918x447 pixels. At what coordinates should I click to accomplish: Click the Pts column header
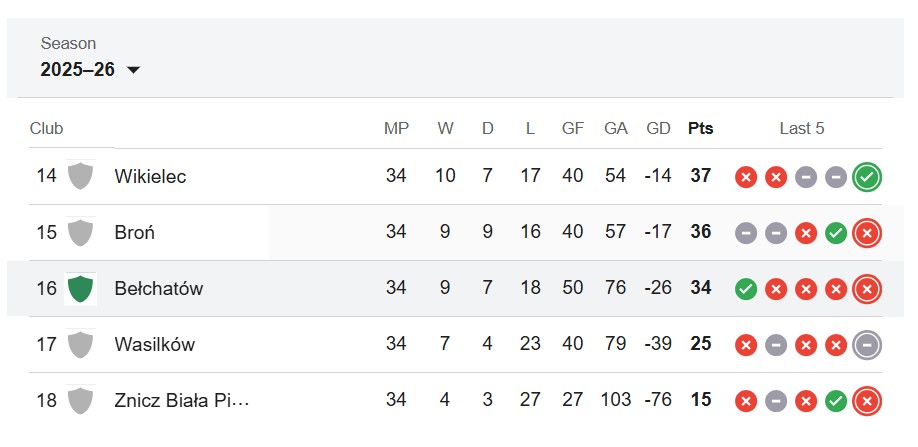(701, 129)
